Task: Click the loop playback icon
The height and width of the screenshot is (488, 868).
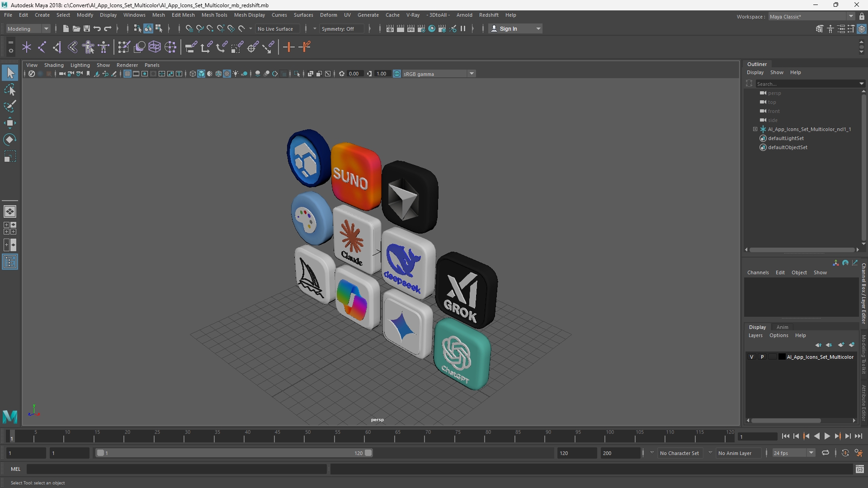Action: [x=826, y=453]
